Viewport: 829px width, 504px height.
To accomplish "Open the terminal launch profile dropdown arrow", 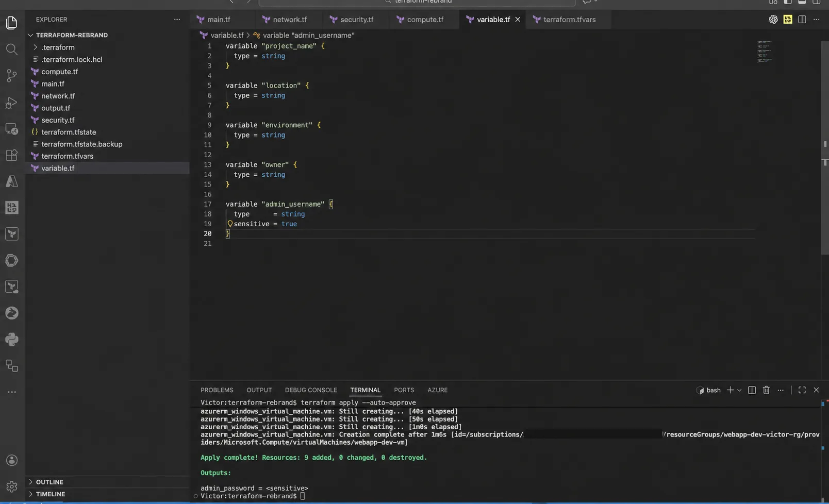I will tap(739, 390).
